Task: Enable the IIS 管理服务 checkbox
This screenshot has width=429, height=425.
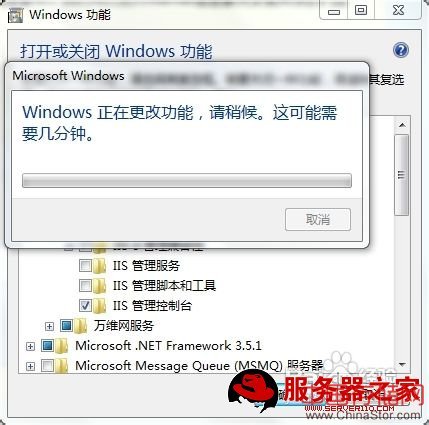Action: click(x=85, y=266)
